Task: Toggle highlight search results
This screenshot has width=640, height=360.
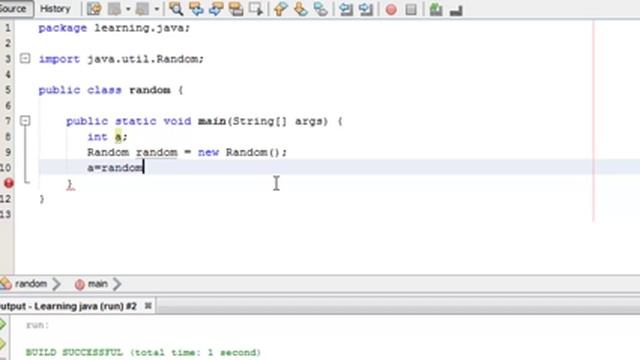Action: [x=236, y=9]
